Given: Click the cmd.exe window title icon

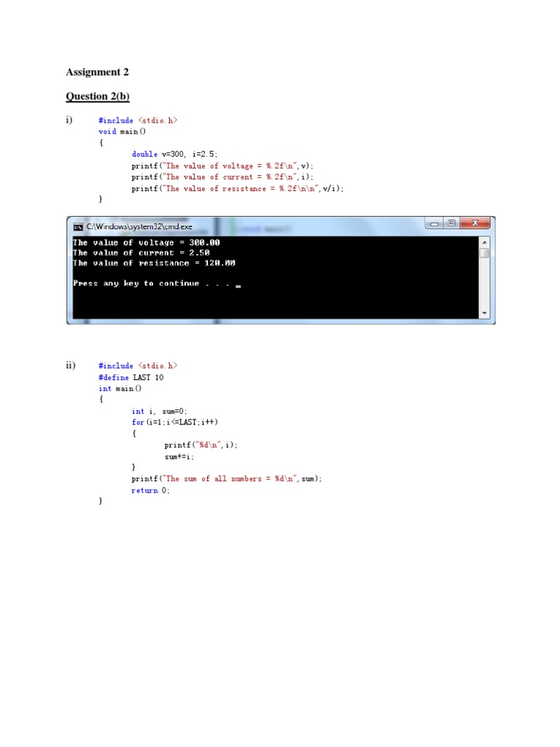Looking at the screenshot, I should (x=77, y=226).
